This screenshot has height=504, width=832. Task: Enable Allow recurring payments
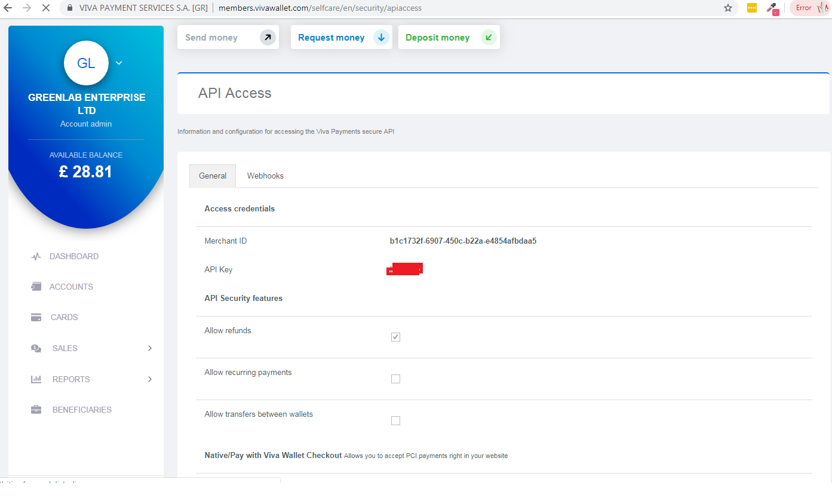click(x=395, y=379)
